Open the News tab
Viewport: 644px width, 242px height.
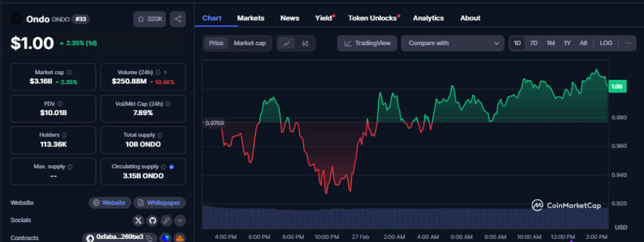point(289,18)
